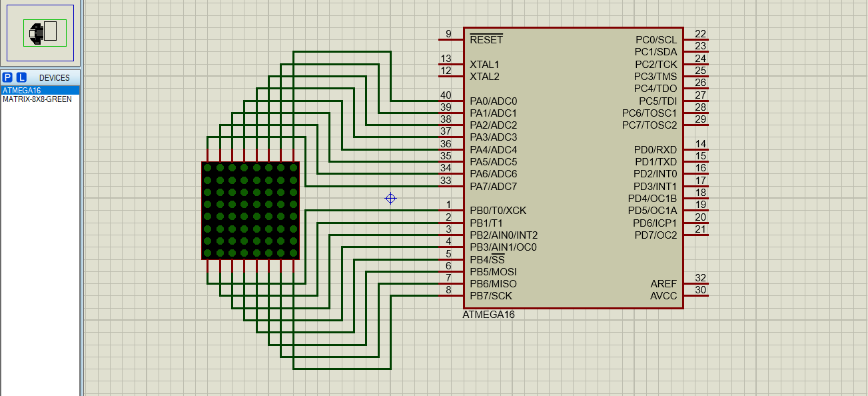Click the PC7/TOSC2 pin 29
This screenshot has height=396, width=868.
point(697,125)
